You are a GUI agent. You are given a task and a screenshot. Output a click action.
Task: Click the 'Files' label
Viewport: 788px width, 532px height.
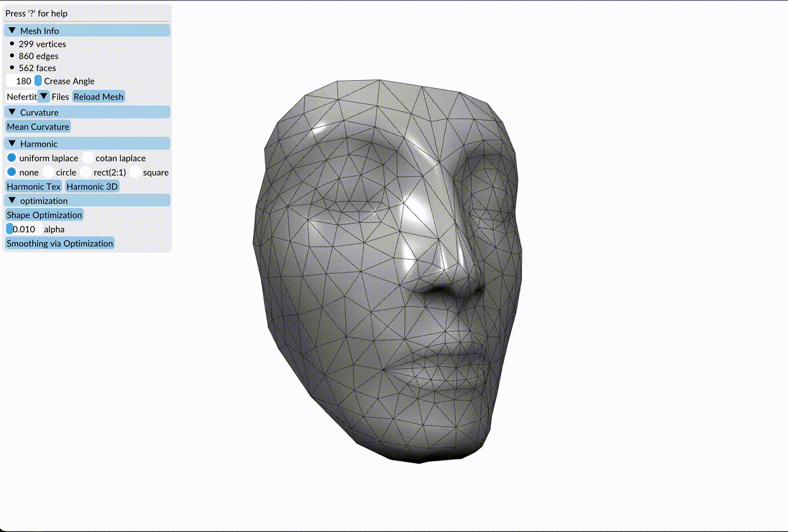pyautogui.click(x=60, y=97)
